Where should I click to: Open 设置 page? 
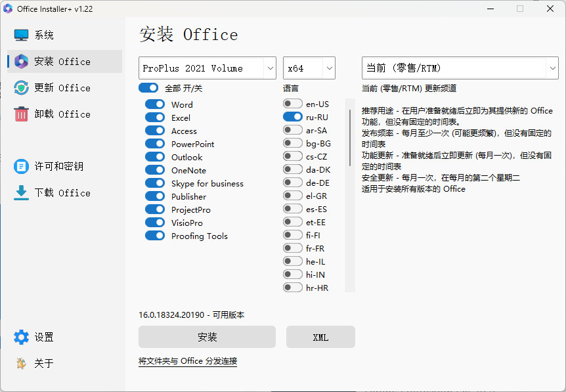point(64,337)
